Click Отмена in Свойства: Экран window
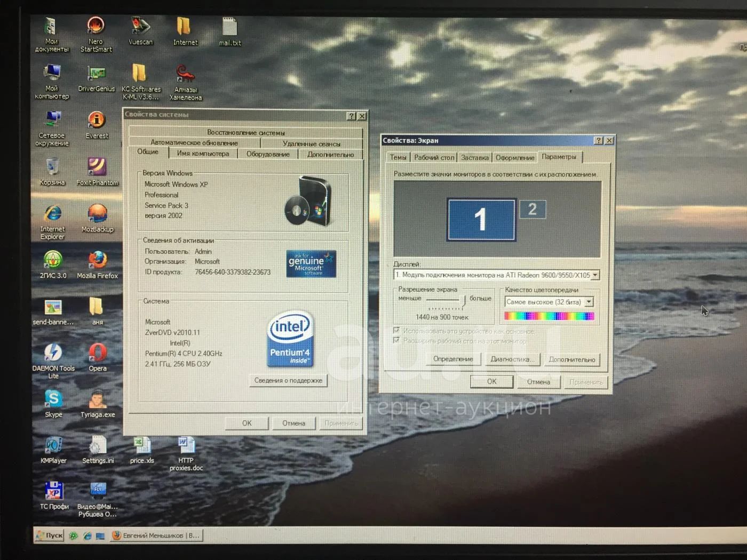747x560 pixels. tap(538, 382)
